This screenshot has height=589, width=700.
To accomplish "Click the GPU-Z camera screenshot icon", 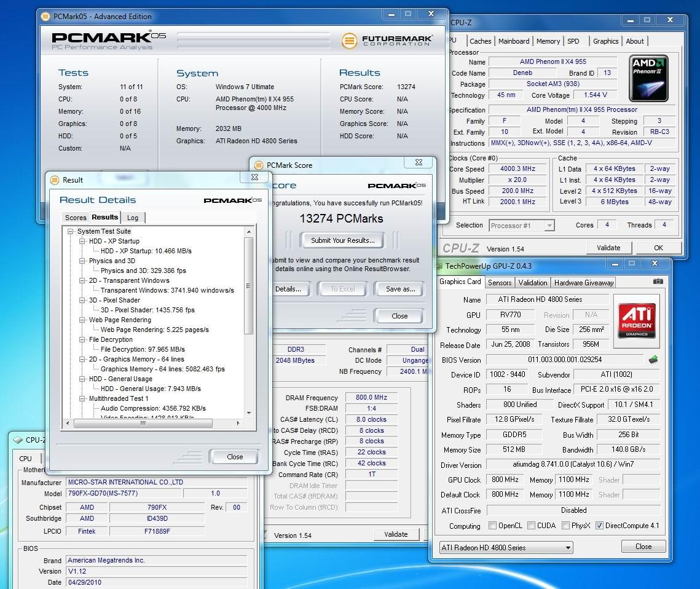I will [x=658, y=282].
